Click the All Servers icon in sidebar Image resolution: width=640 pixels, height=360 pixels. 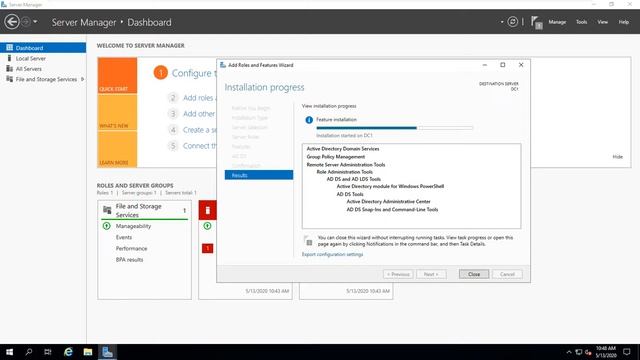[9, 69]
